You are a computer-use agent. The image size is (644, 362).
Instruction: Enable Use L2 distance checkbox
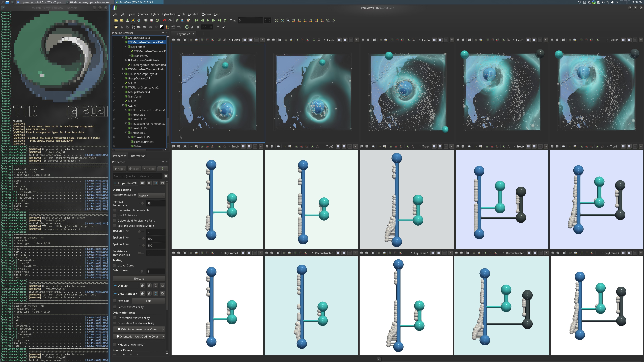coord(115,215)
